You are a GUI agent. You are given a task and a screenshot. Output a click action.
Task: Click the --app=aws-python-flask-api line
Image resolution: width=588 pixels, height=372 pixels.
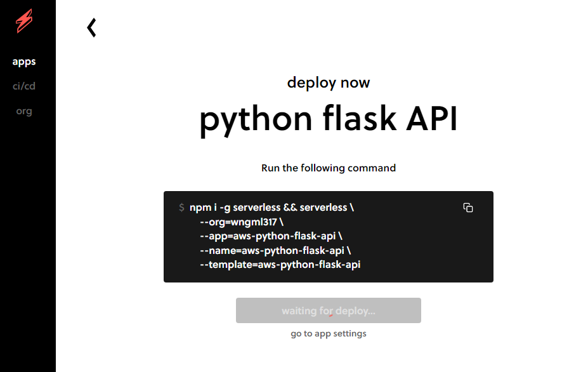coord(271,236)
